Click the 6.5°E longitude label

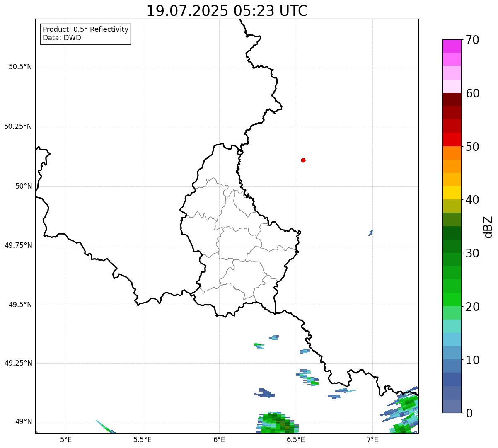pos(296,439)
